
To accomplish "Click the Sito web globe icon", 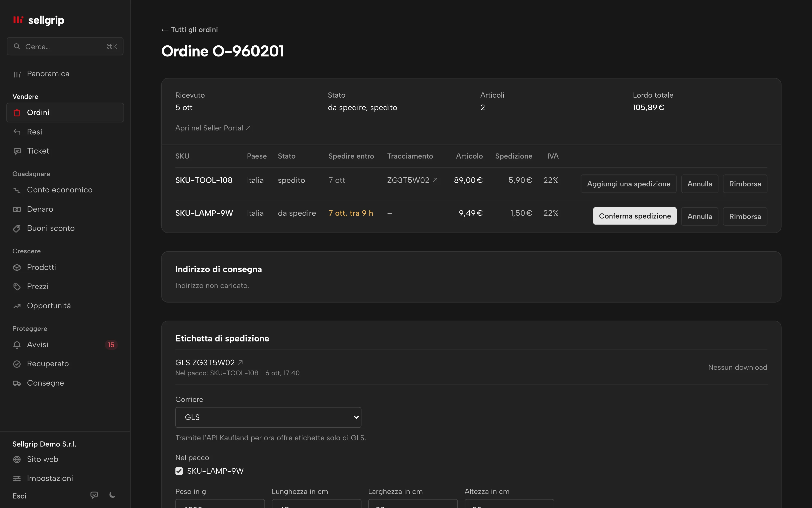I will tap(17, 459).
